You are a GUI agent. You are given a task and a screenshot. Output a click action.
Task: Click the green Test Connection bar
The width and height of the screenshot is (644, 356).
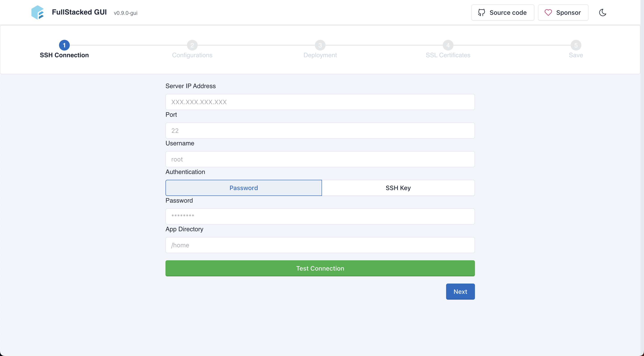tap(320, 268)
